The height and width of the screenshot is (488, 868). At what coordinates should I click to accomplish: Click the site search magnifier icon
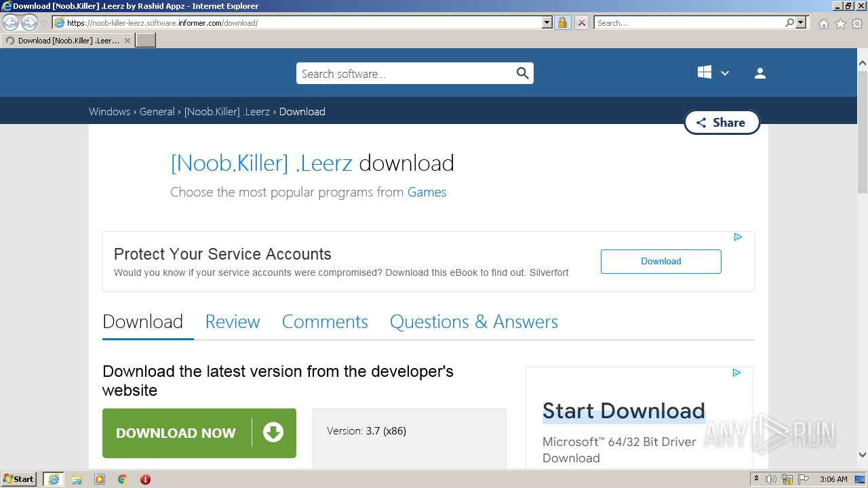(522, 73)
